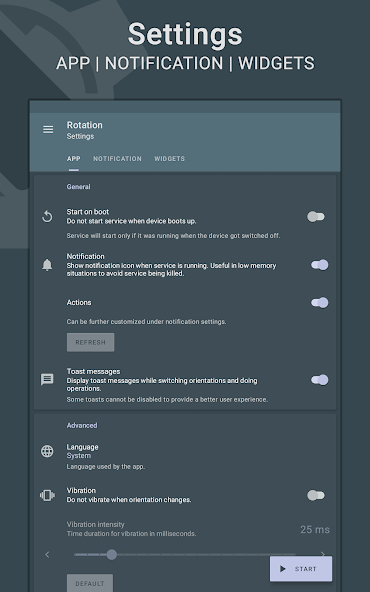Decrease vibration intensity with left chevron
The image size is (370, 592).
pyautogui.click(x=47, y=554)
